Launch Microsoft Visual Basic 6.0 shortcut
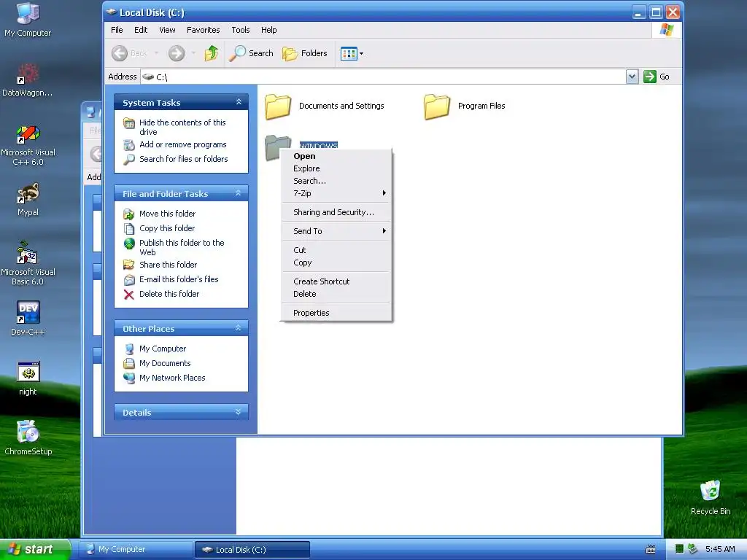 coord(28,263)
